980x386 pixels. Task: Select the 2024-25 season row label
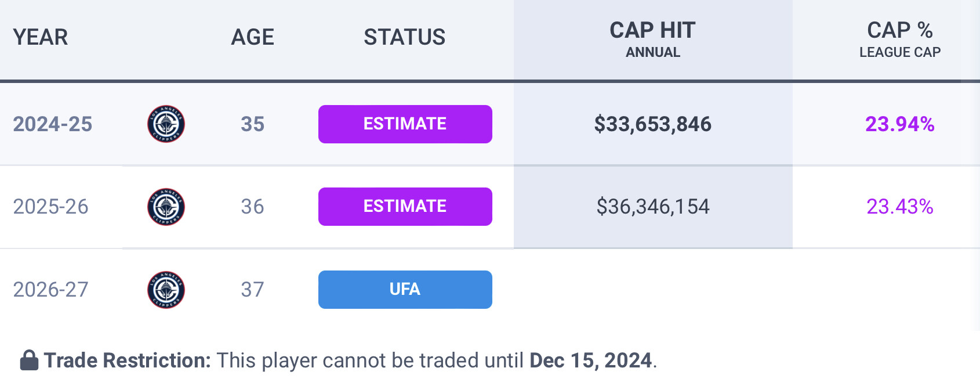pos(53,124)
